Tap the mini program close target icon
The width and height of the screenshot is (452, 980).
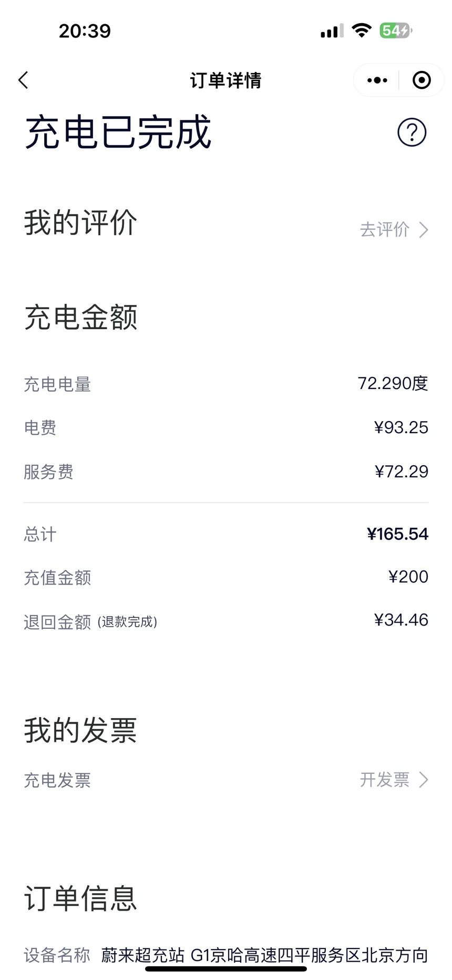(422, 80)
